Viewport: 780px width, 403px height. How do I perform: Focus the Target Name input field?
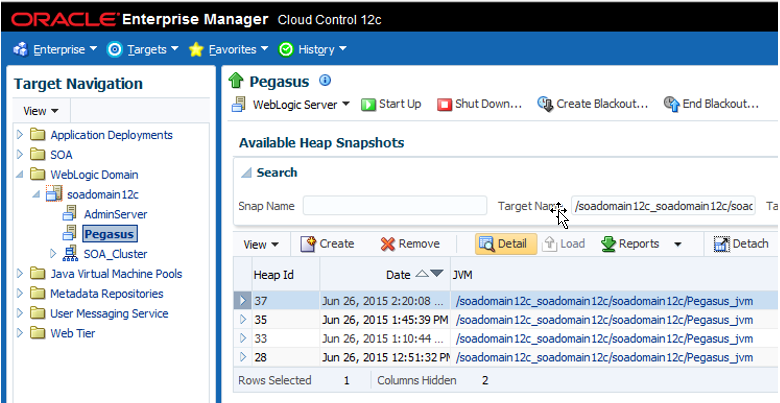[663, 205]
